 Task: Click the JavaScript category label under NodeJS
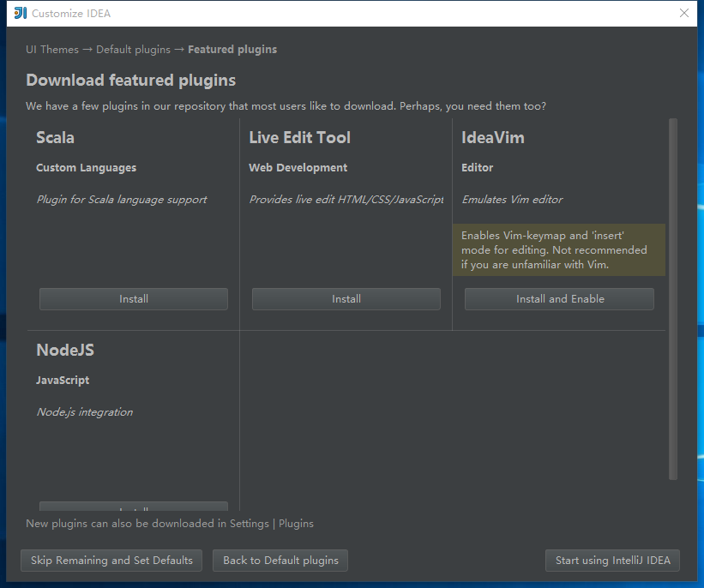(63, 381)
